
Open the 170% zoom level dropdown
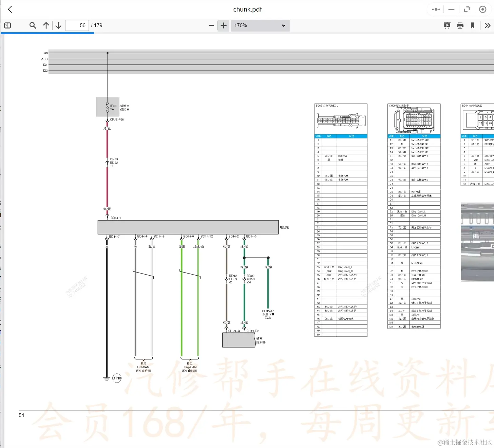260,25
